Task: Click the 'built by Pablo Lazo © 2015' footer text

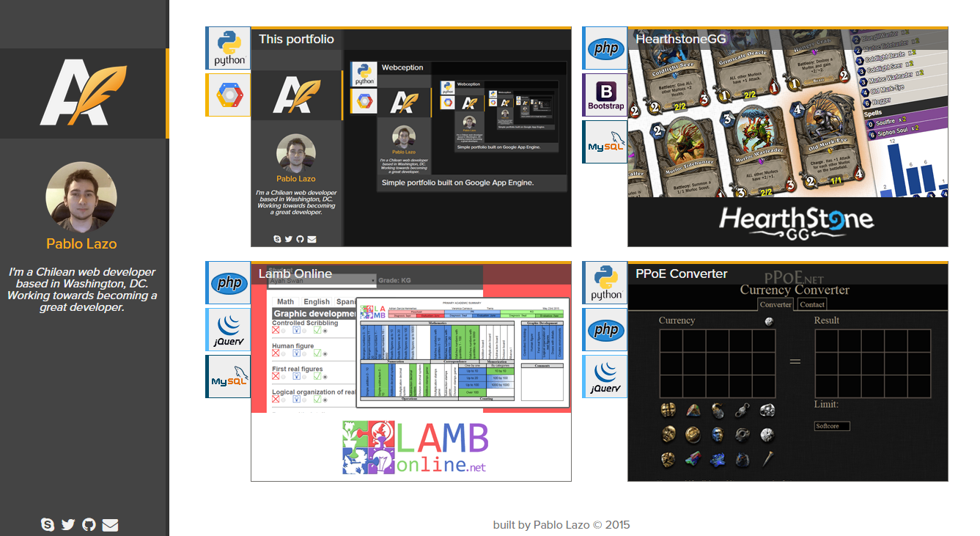Action: pyautogui.click(x=561, y=525)
